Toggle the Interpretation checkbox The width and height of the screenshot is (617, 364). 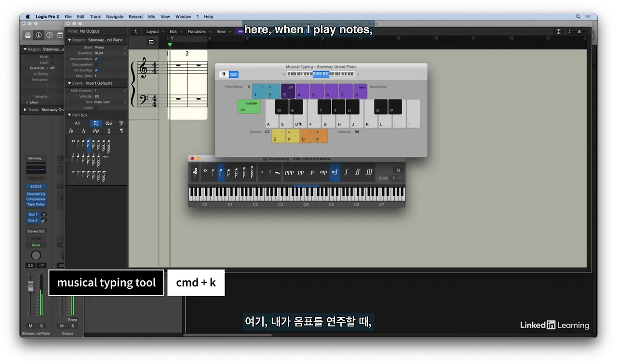96,59
